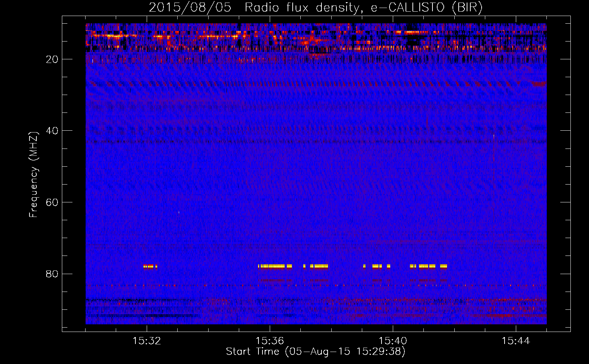Click the "Frequency (MHZ)" axis label
589x364 pixels.
[x=33, y=175]
